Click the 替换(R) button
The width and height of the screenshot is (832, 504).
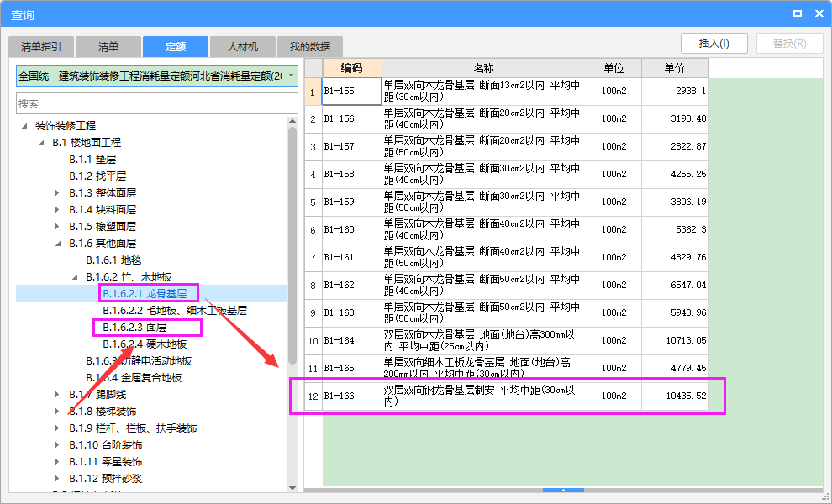(x=789, y=44)
